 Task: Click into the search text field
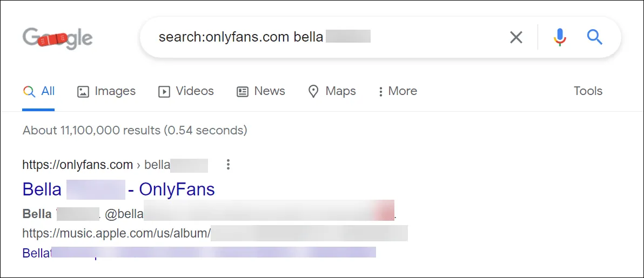coord(324,37)
